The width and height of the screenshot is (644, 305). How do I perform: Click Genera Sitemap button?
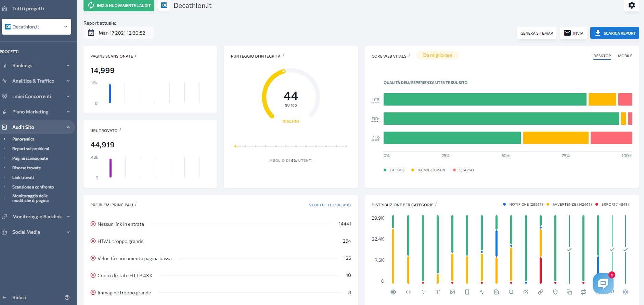pyautogui.click(x=537, y=33)
